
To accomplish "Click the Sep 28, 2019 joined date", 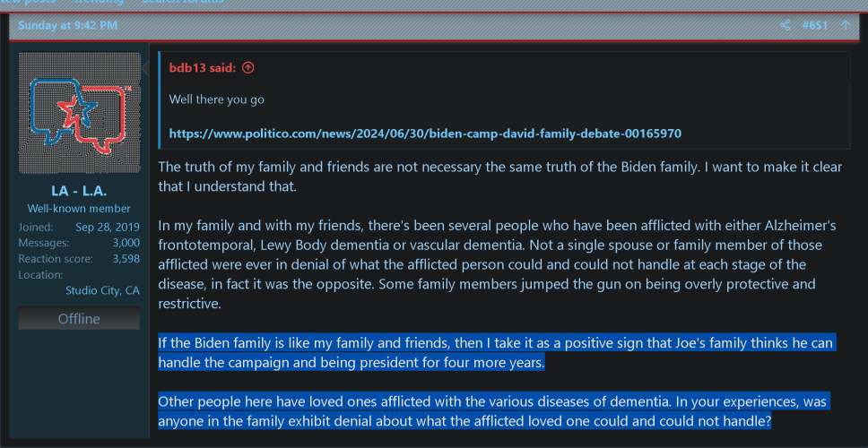I will click(x=108, y=227).
